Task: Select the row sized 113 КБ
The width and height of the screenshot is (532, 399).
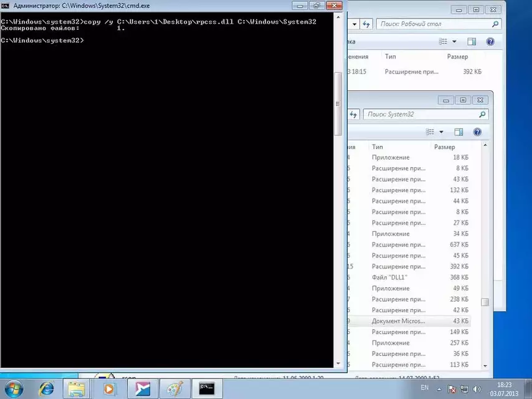Action: [x=409, y=364]
